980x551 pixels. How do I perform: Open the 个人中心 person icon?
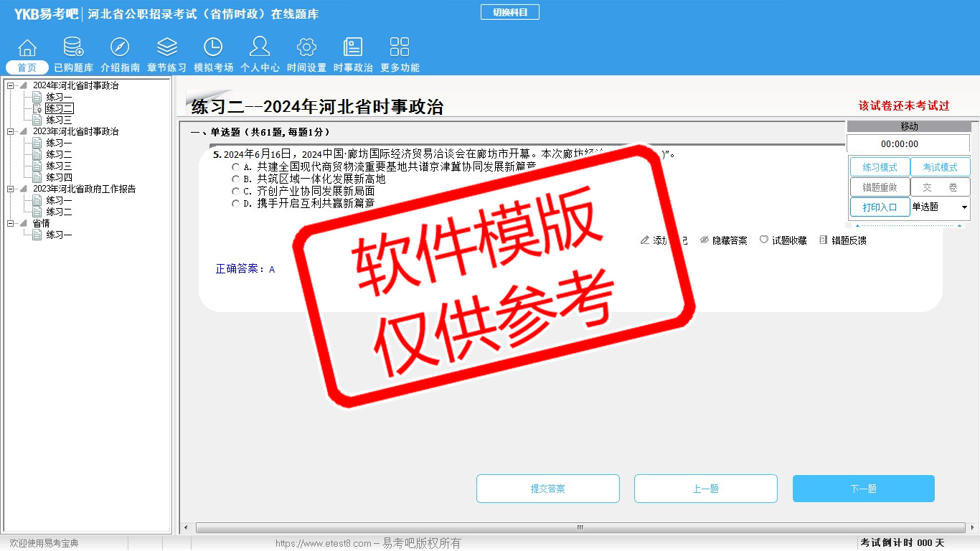click(260, 47)
